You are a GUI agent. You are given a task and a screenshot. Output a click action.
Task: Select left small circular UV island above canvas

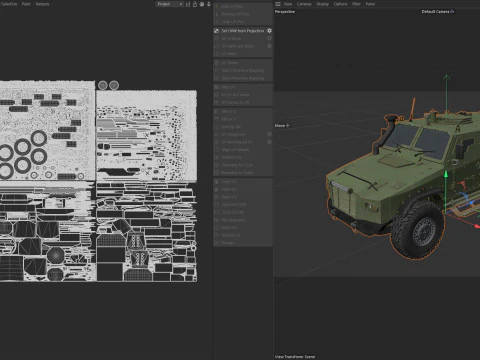[x=103, y=85]
